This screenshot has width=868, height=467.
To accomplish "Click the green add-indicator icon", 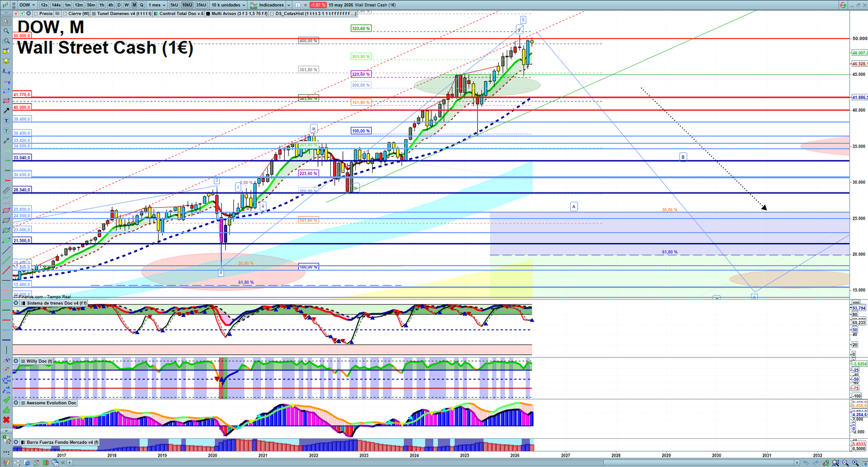I will coord(22,14).
